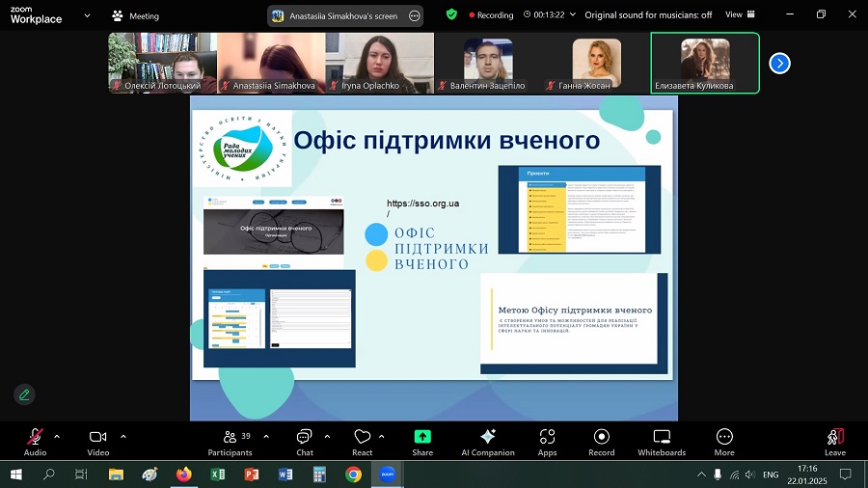Image resolution: width=868 pixels, height=488 pixels.
Task: Open the More options menu
Action: tap(724, 442)
